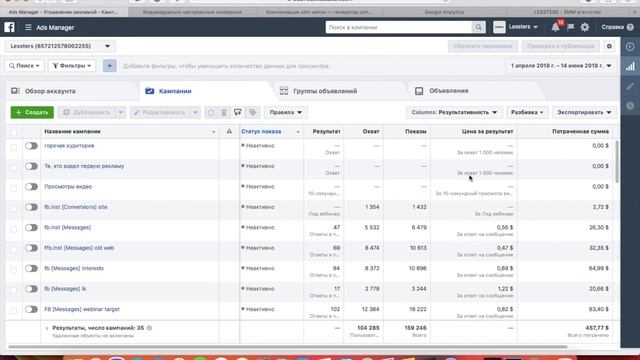Click the Дублировать button
The height and width of the screenshot is (360, 640).
pyautogui.click(x=87, y=112)
